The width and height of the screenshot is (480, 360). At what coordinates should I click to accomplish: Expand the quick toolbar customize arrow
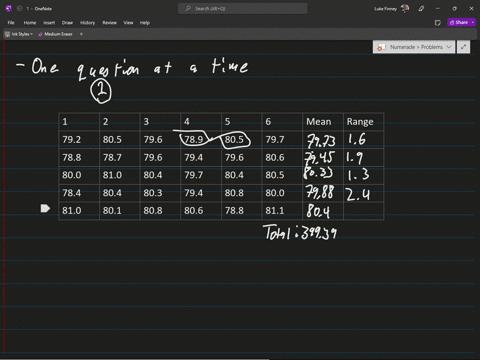pos(81,34)
